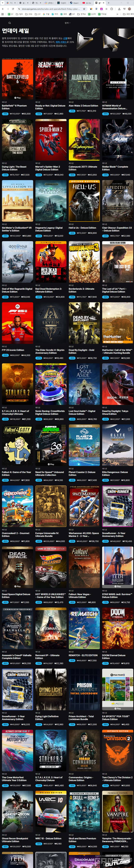Click the bookmarks bar apps grid icon
The image size is (134, 868).
tap(3, 14)
